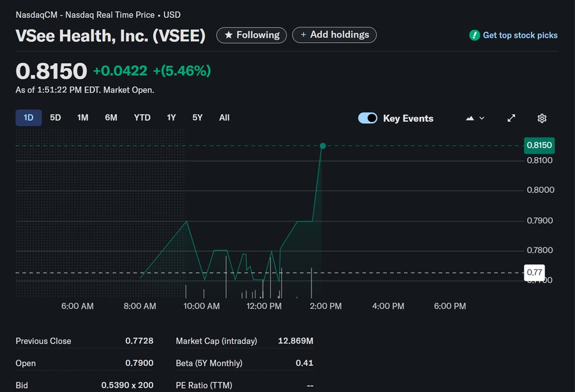Click the Beta value 0.41

(304, 363)
